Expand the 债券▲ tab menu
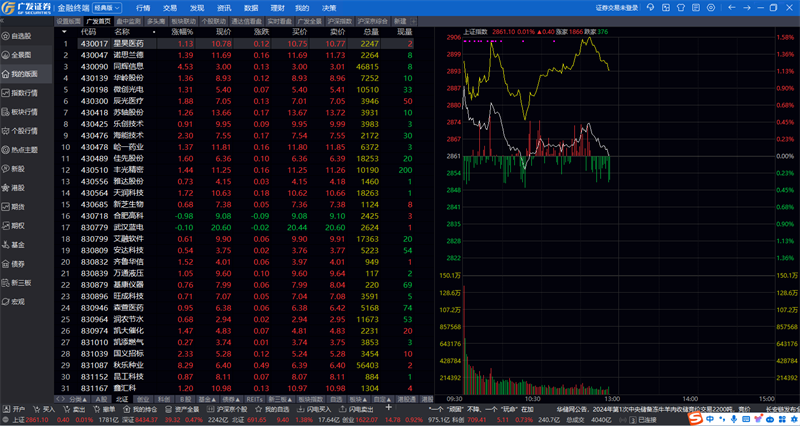Viewport: 800px width, 426px height. click(232, 399)
